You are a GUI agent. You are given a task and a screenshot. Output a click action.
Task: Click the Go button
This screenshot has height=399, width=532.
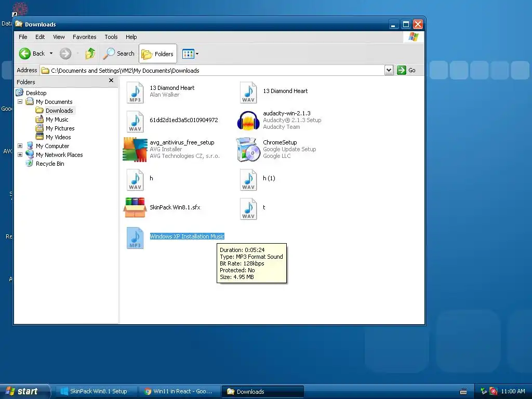406,70
